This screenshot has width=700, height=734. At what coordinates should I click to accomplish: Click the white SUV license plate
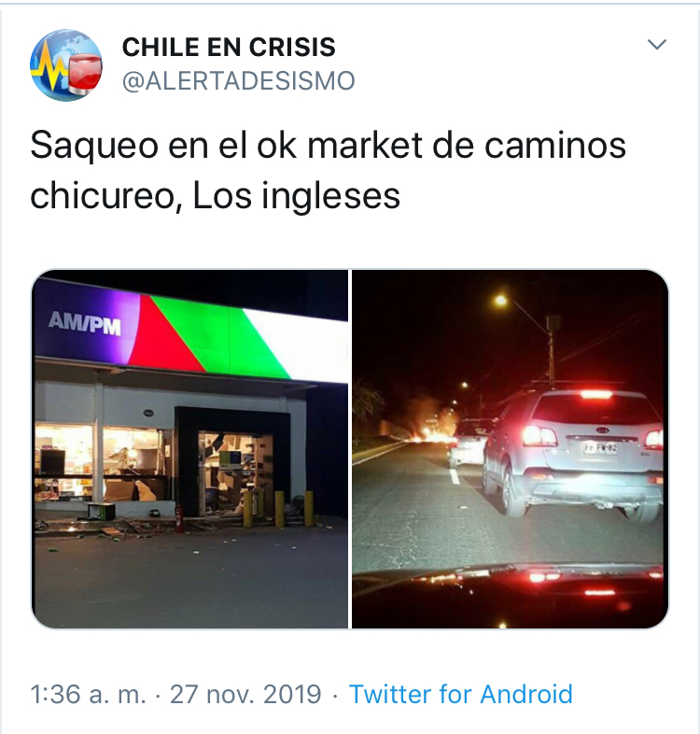click(x=600, y=448)
